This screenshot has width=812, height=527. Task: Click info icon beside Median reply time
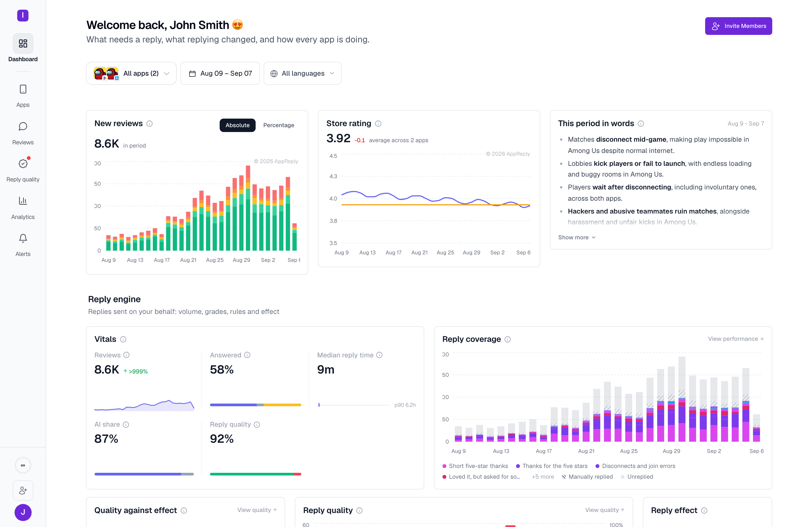point(379,355)
